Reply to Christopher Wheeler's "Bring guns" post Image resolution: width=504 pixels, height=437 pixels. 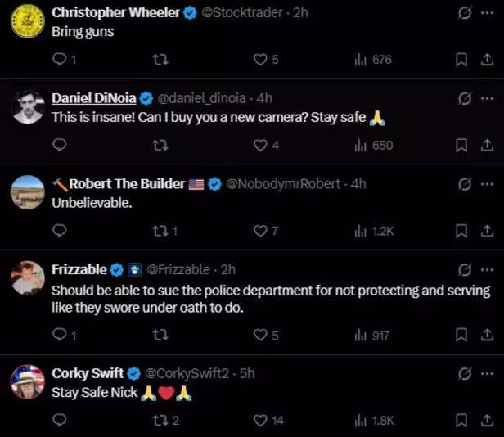point(60,60)
